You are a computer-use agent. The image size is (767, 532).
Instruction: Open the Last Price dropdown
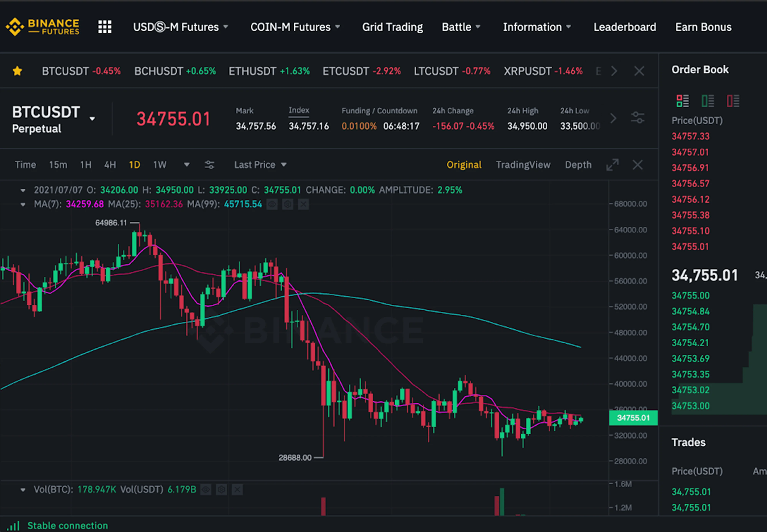(260, 164)
